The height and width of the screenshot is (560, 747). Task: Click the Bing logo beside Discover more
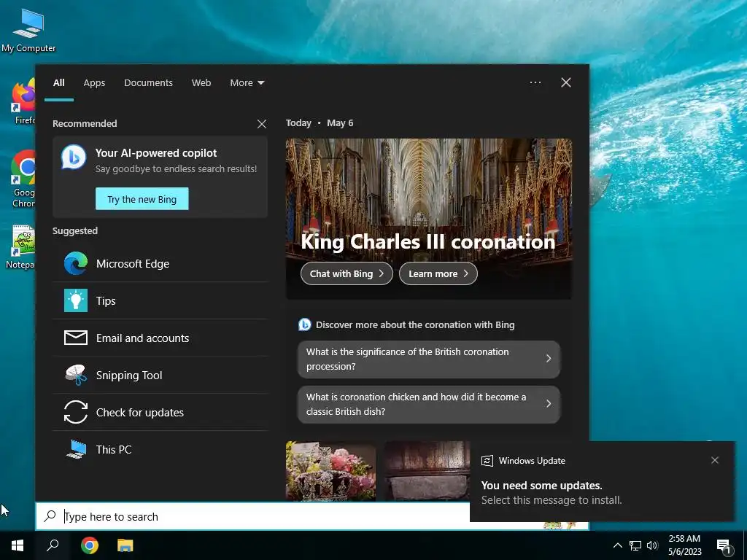(x=304, y=324)
